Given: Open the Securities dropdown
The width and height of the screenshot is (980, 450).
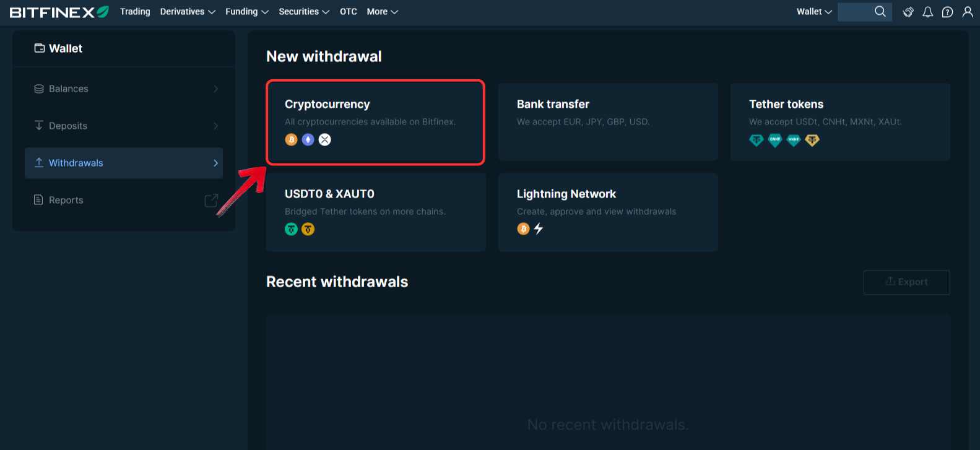Looking at the screenshot, I should tap(304, 12).
